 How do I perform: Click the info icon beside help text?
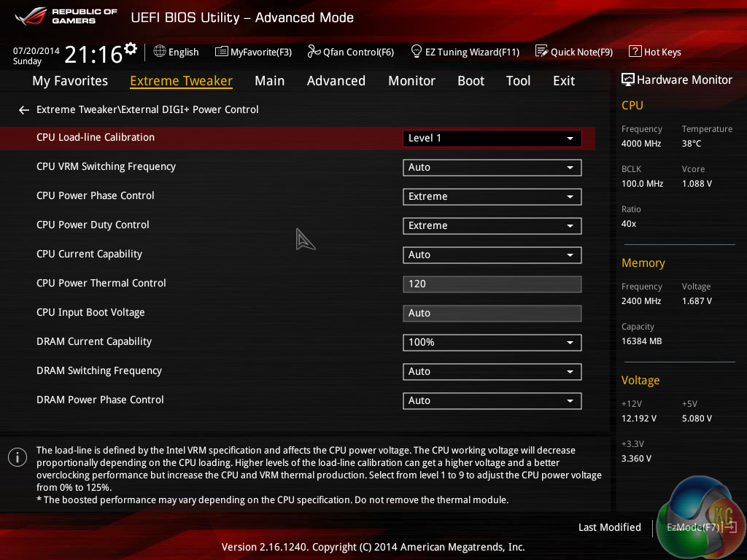click(x=18, y=458)
